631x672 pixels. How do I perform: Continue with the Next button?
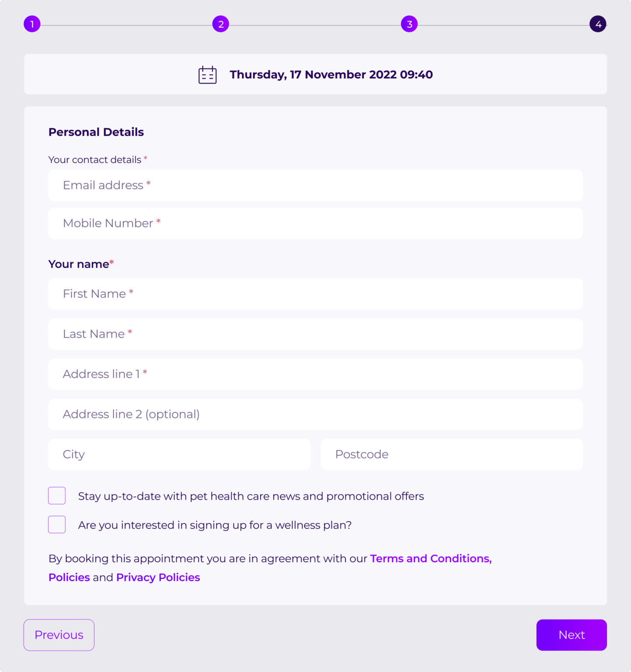pyautogui.click(x=572, y=635)
